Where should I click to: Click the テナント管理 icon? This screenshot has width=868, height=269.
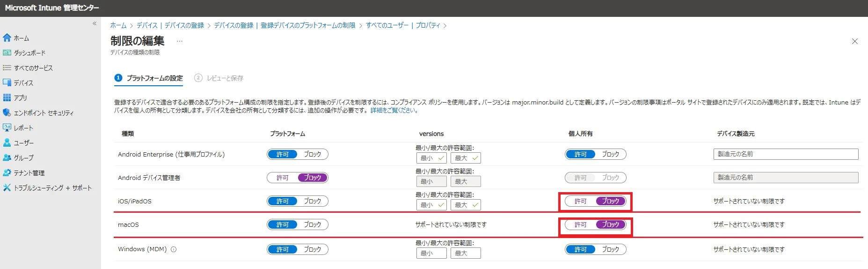(7, 172)
